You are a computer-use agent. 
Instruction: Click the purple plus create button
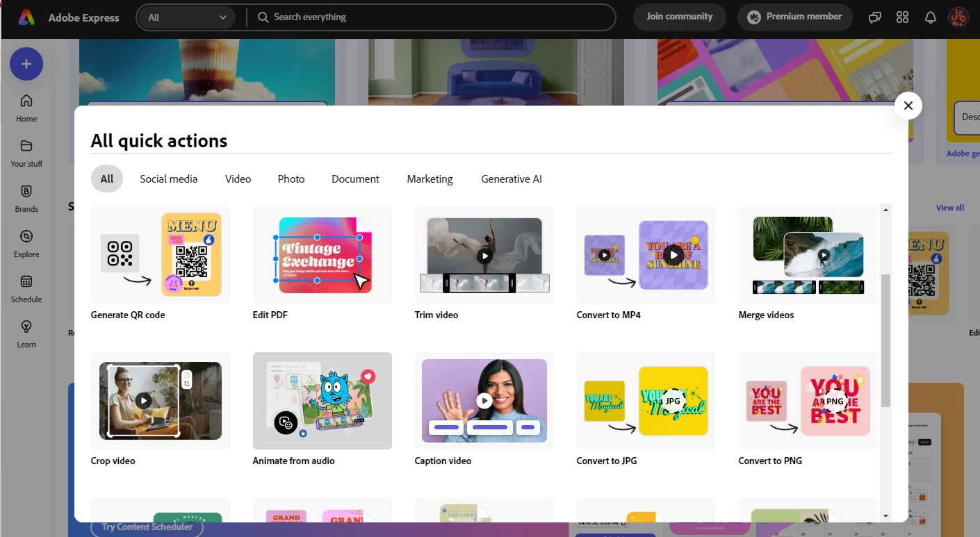click(x=26, y=65)
